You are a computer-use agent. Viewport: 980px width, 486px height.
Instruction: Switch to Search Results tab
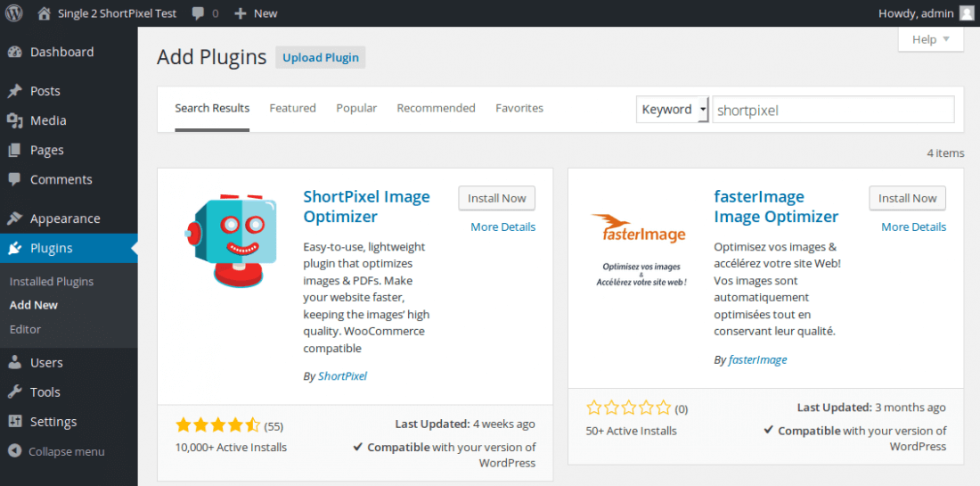212,108
